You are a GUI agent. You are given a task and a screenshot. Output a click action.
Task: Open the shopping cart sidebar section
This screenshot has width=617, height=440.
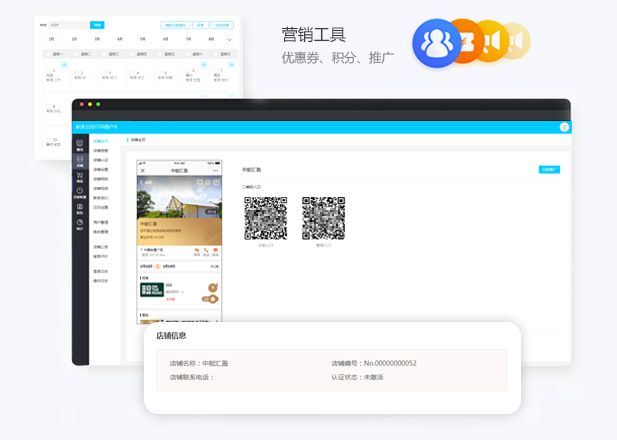pos(80,176)
